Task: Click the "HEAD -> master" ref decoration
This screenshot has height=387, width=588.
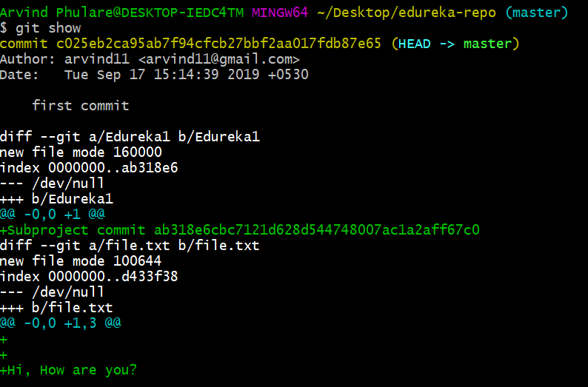Action: coord(458,44)
